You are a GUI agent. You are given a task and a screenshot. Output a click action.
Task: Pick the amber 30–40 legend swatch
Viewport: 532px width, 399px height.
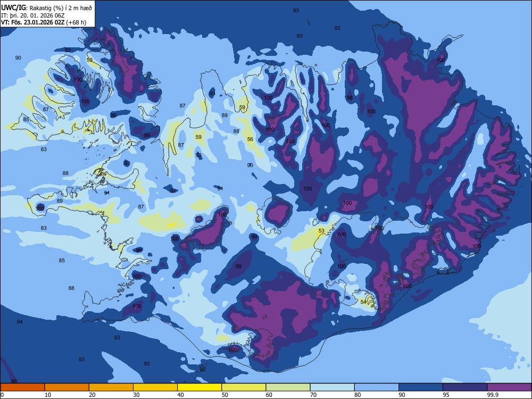tap(155, 387)
